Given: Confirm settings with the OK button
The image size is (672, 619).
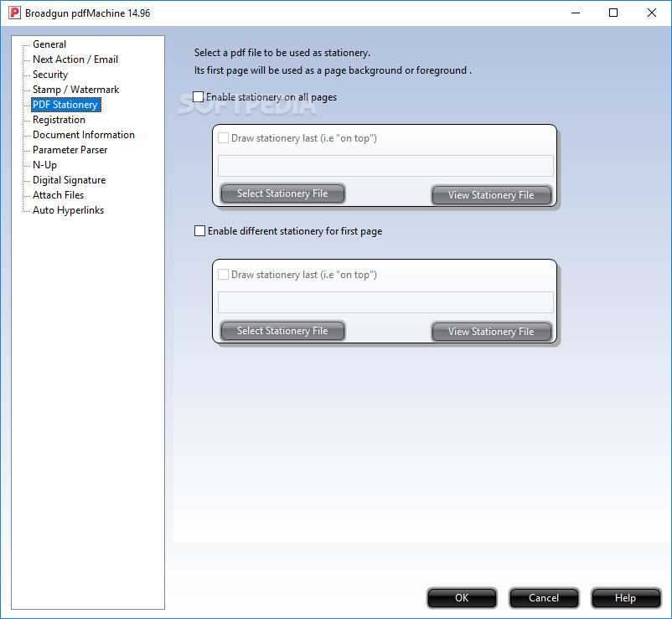Looking at the screenshot, I should tap(462, 598).
